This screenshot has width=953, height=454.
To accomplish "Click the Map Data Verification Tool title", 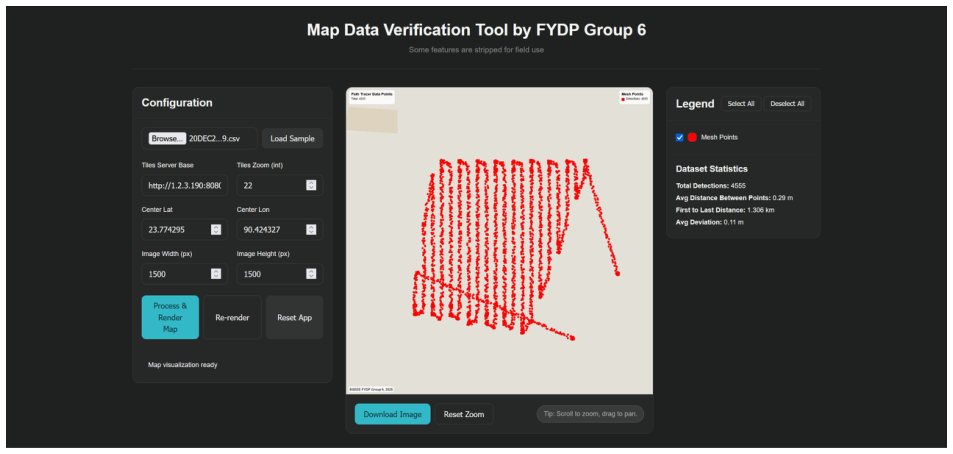I will (476, 30).
